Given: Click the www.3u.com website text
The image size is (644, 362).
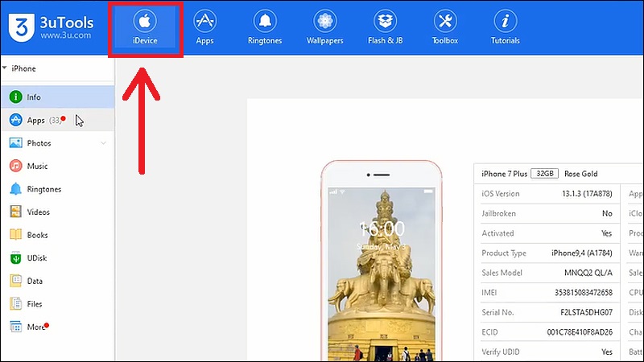Looking at the screenshot, I should [66, 35].
